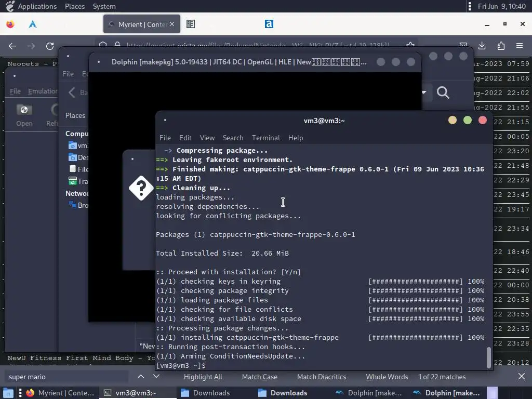The height and width of the screenshot is (399, 532).
Task: Open the terminal File menu
Action: 165,138
